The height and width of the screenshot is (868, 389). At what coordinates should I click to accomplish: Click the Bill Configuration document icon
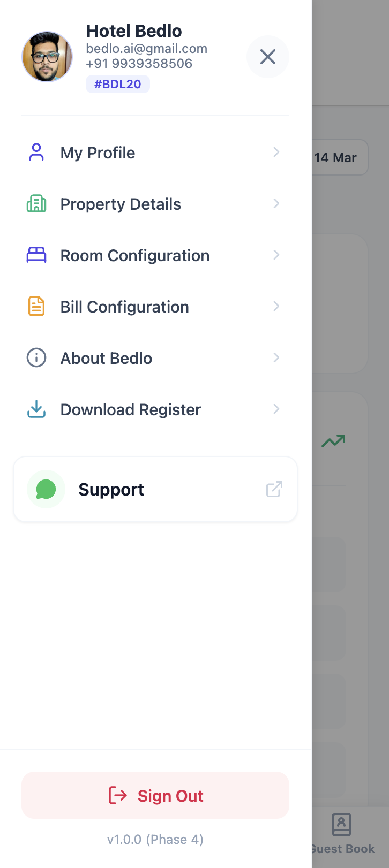click(x=36, y=307)
